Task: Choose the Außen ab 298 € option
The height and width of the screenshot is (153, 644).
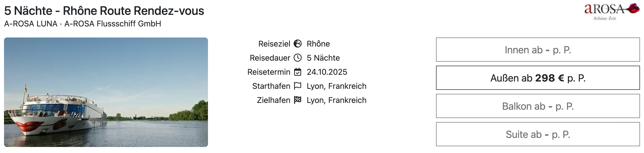Action: 538,78
